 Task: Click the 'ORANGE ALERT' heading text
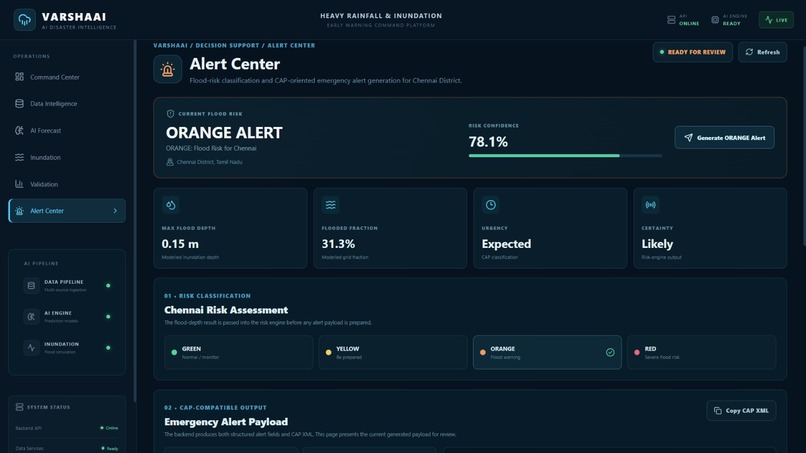224,133
